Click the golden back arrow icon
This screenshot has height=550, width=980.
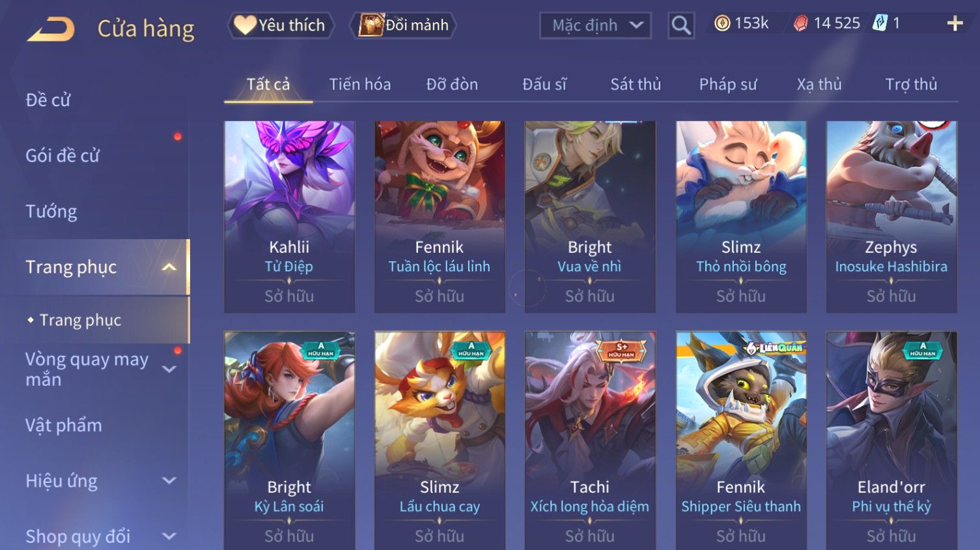(x=51, y=29)
